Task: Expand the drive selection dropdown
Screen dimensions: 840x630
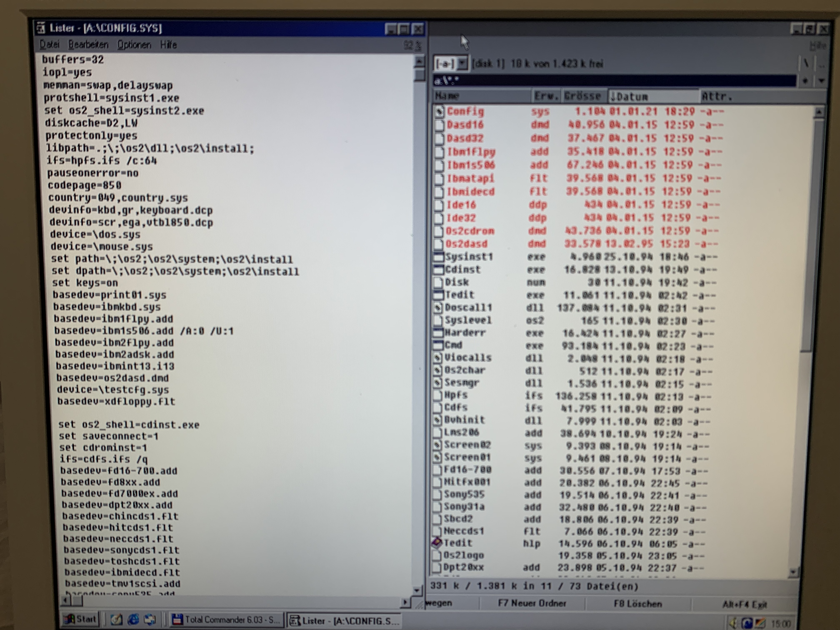Action: click(462, 63)
